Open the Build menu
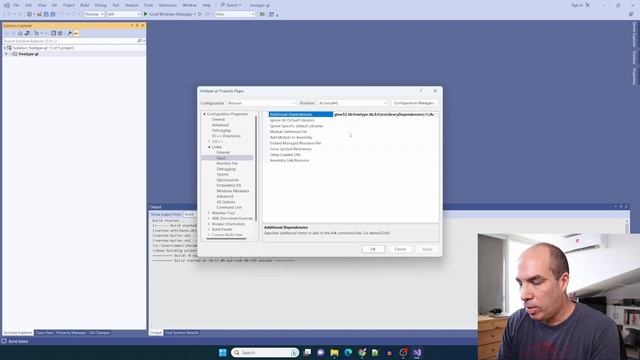The image size is (640, 360). (84, 5)
